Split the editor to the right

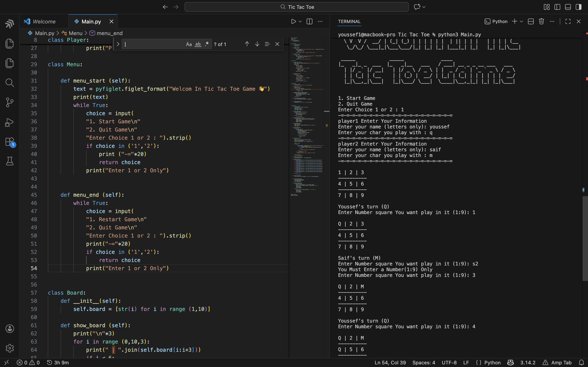(x=309, y=22)
